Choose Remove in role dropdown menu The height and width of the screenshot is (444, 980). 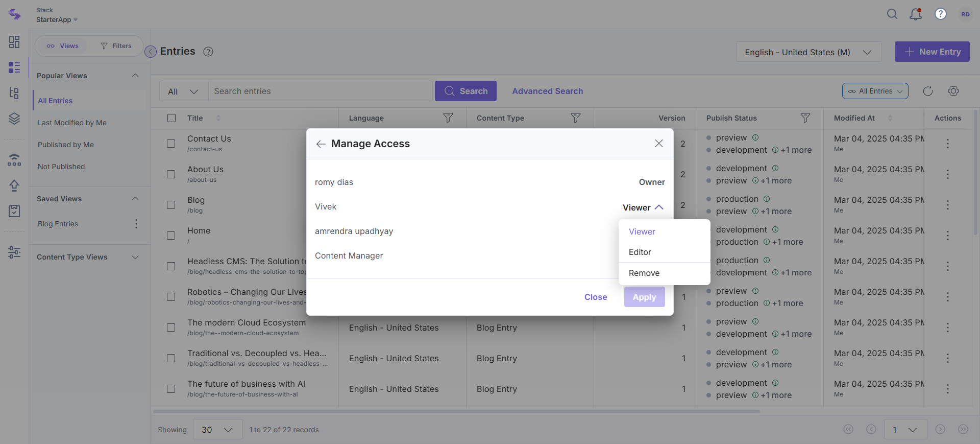[664, 273]
